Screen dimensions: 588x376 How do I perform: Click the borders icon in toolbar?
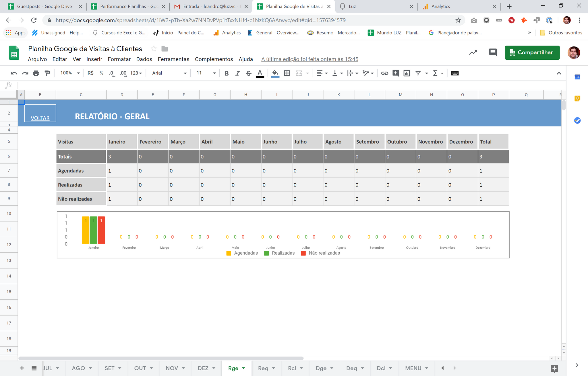pos(287,73)
